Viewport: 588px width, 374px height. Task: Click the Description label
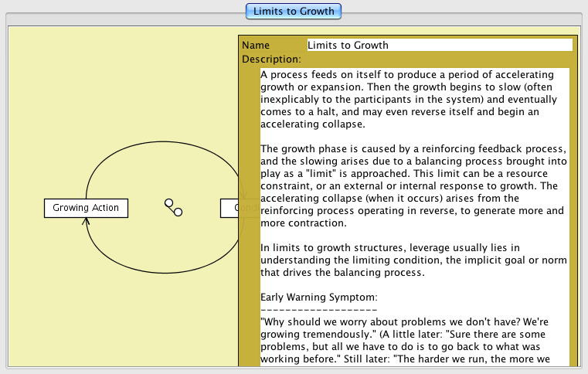pyautogui.click(x=271, y=59)
